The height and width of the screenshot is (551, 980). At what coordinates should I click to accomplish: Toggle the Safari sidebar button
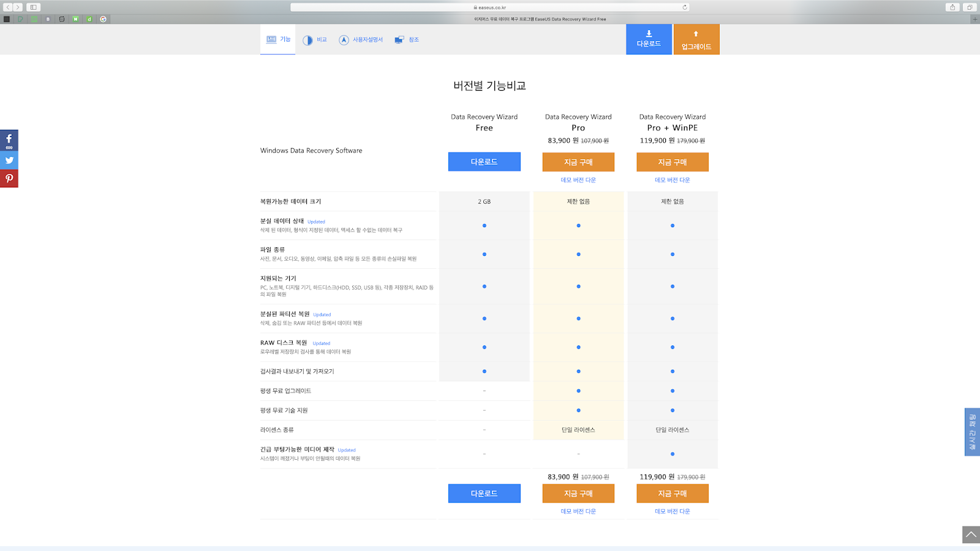pyautogui.click(x=33, y=7)
